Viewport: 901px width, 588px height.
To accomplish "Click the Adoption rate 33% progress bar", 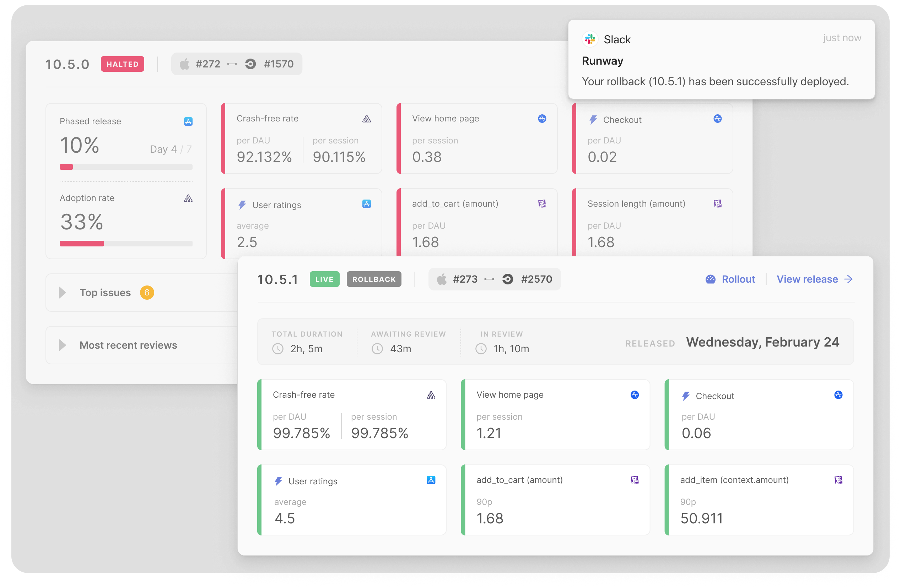I will click(126, 244).
